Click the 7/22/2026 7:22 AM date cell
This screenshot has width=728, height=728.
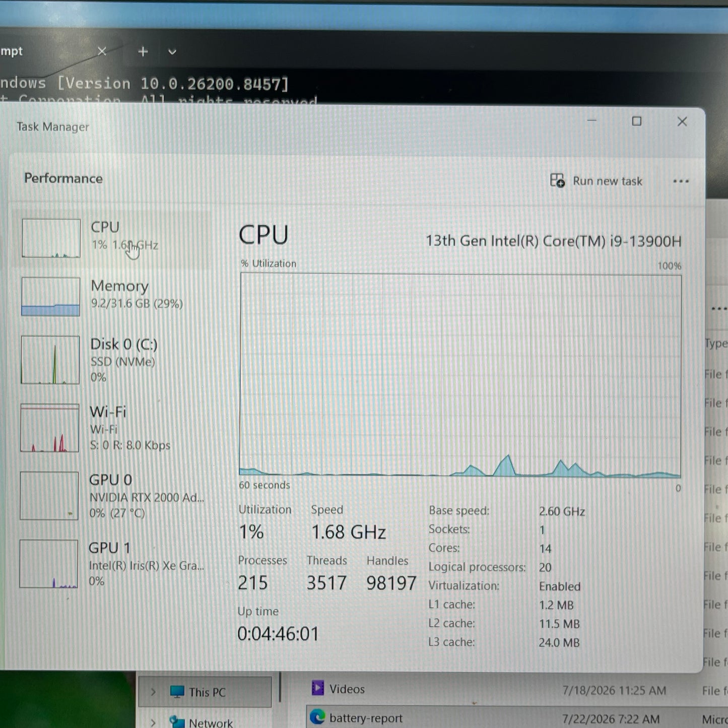(x=611, y=719)
